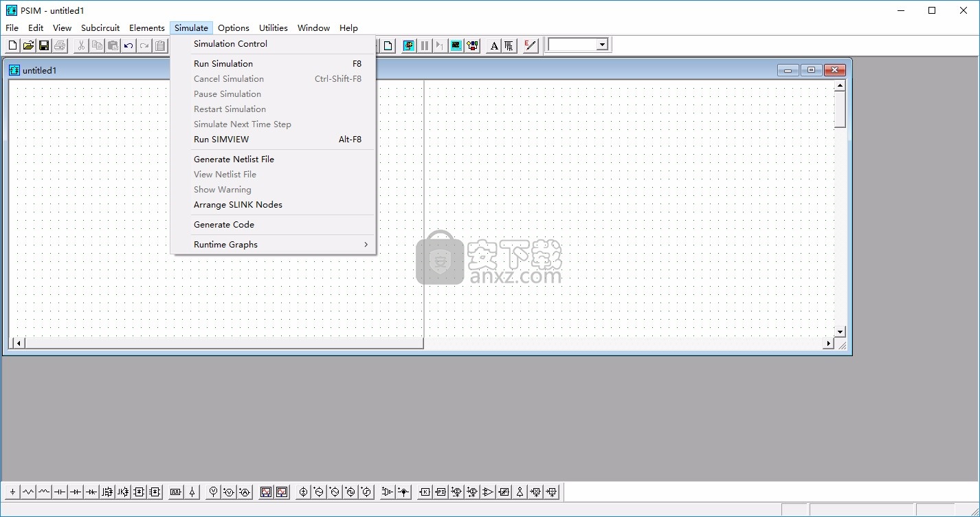Save the current schematic

tap(44, 45)
